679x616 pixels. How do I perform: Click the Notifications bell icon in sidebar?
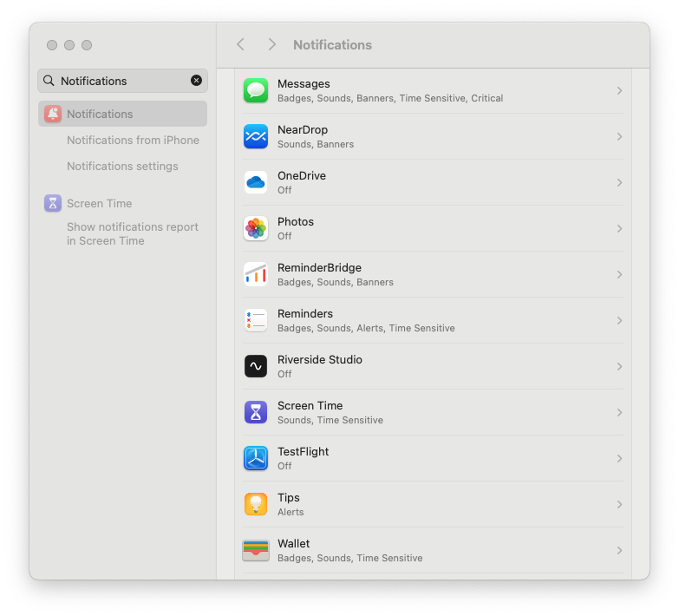pos(53,114)
